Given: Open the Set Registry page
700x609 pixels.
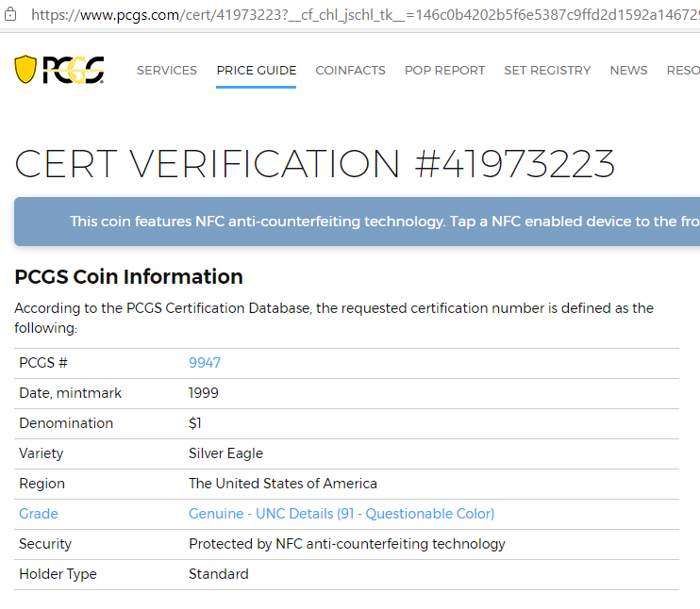Looking at the screenshot, I should [547, 71].
